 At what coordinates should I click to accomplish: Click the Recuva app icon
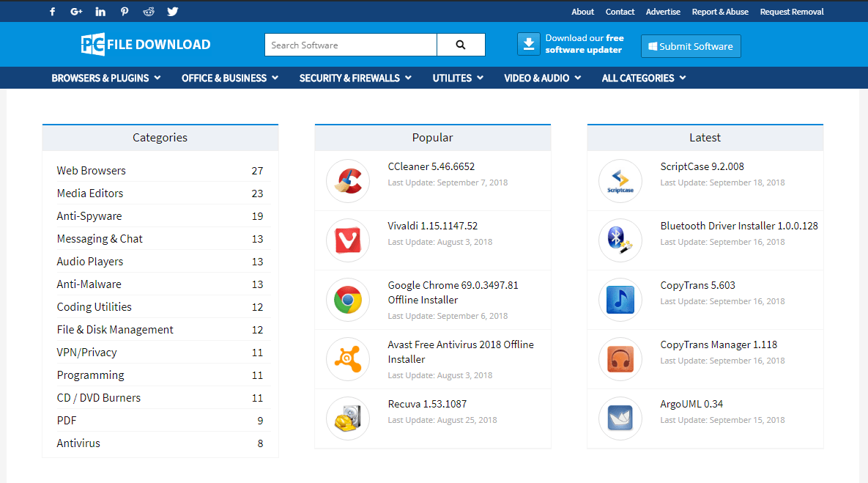[x=348, y=419]
